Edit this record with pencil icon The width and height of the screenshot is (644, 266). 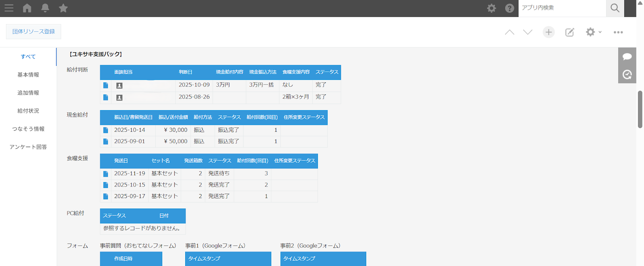tap(570, 32)
